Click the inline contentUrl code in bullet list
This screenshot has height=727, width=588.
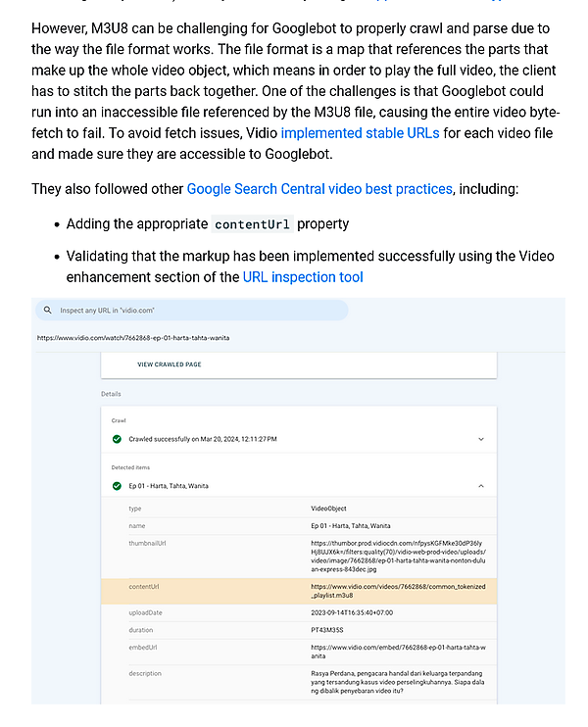coord(252,224)
